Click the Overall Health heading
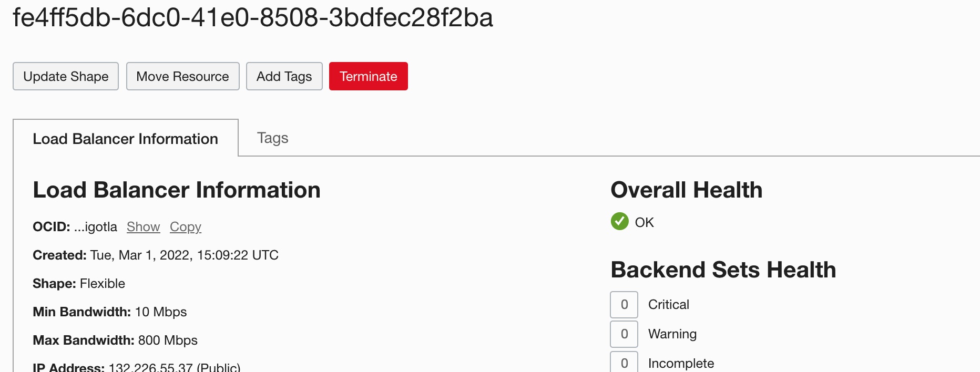The image size is (980, 372). [x=686, y=190]
